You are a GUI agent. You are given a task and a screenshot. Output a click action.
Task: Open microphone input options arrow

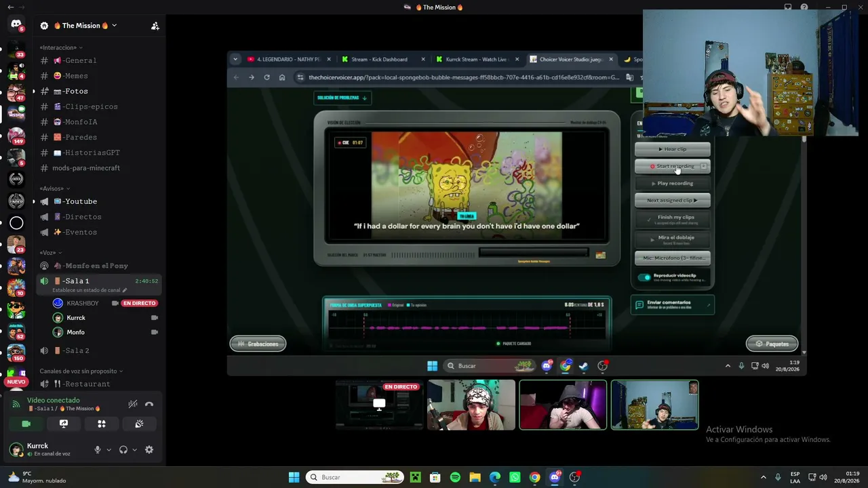click(x=108, y=449)
